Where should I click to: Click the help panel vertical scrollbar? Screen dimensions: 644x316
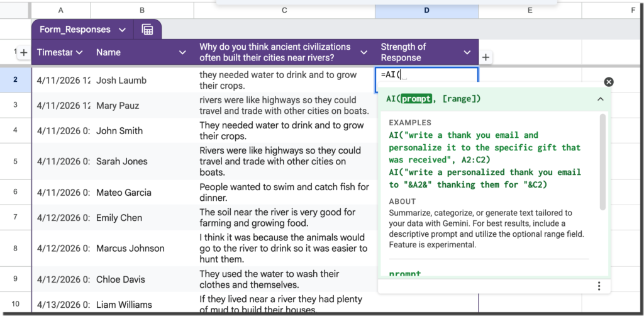603,162
